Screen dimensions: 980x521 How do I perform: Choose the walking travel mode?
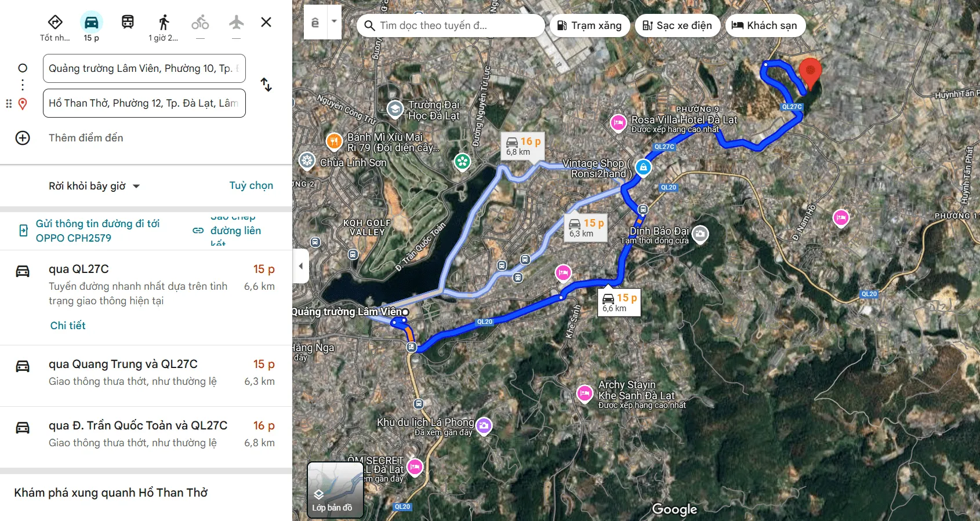(x=164, y=23)
